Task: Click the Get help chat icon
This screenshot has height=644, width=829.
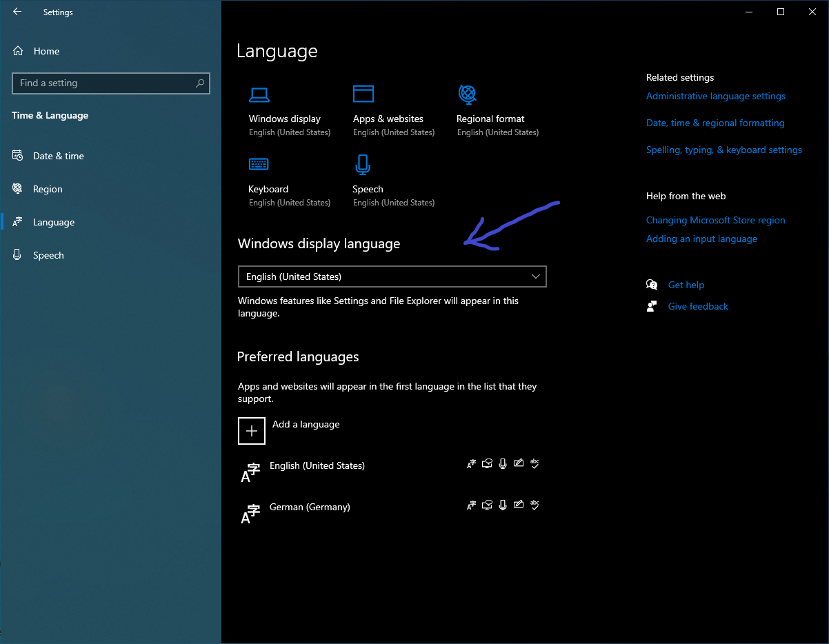Action: [x=652, y=285]
